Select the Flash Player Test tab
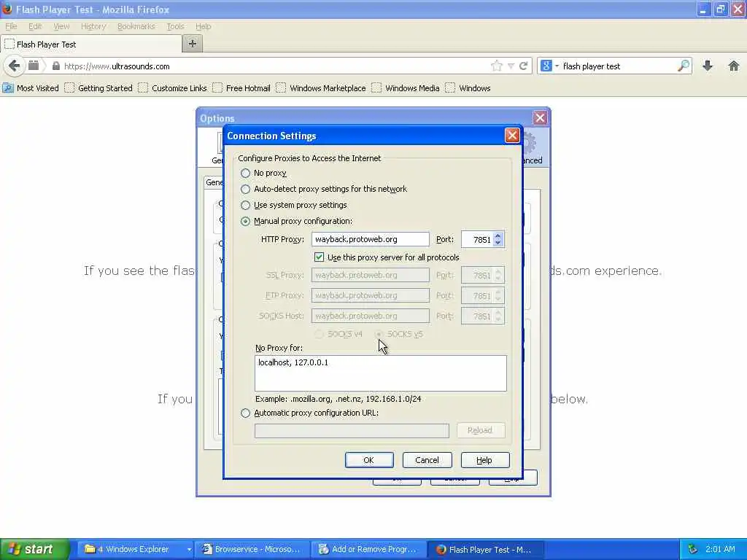Image resolution: width=747 pixels, height=560 pixels. [x=91, y=44]
